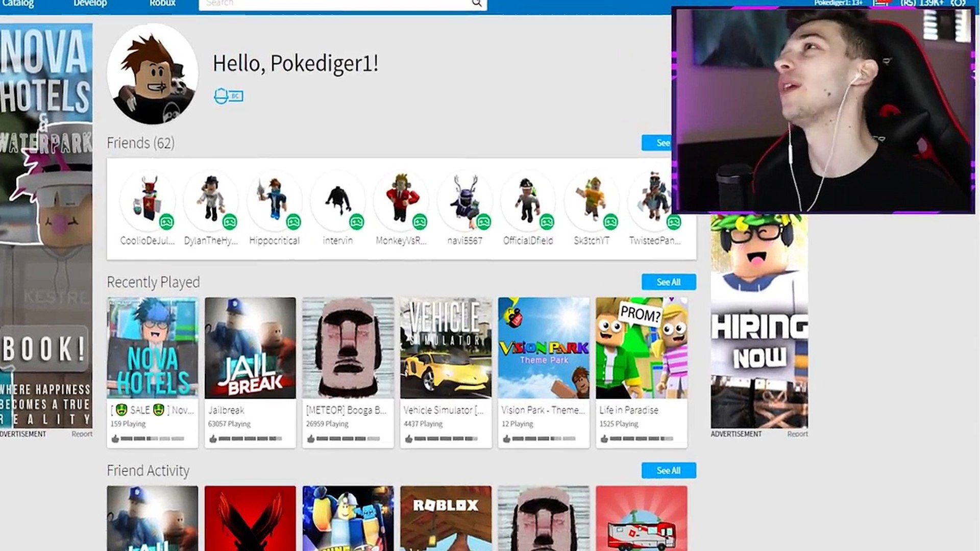Click See All for Friend Activity
Image resolution: width=980 pixels, height=551 pixels.
(668, 470)
